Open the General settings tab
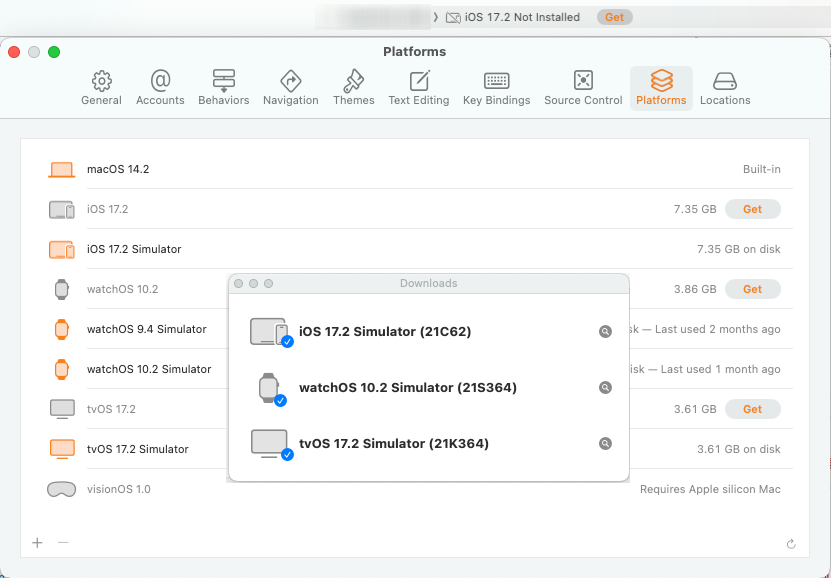Viewport: 831px width, 578px height. coord(101,88)
